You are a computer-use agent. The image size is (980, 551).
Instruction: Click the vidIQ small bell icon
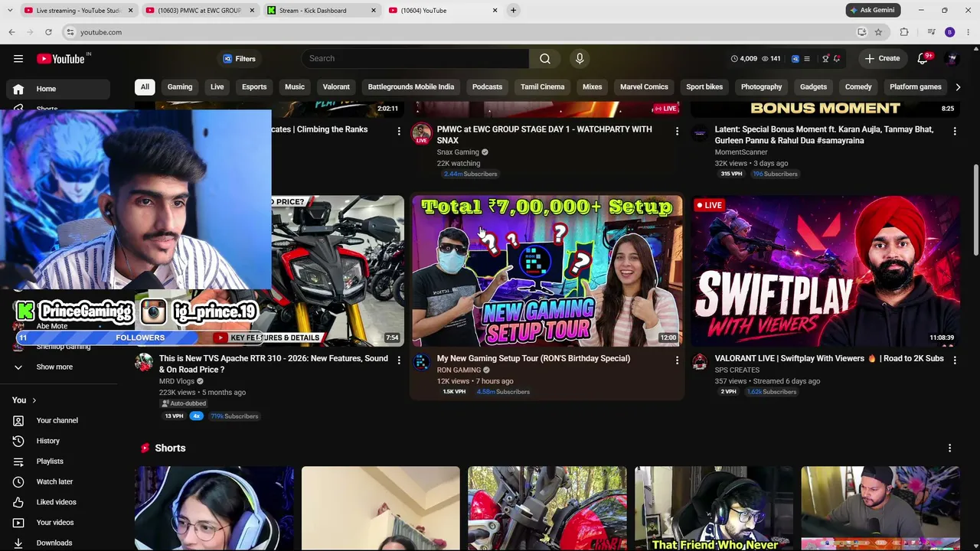(x=837, y=59)
